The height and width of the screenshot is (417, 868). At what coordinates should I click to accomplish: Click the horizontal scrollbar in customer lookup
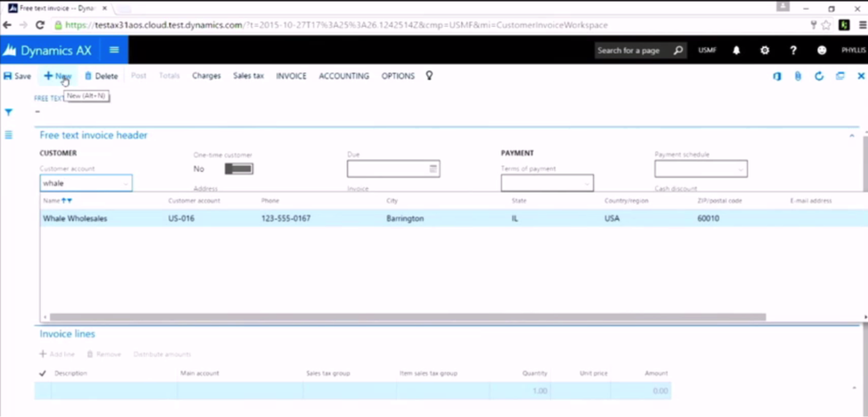point(408,317)
